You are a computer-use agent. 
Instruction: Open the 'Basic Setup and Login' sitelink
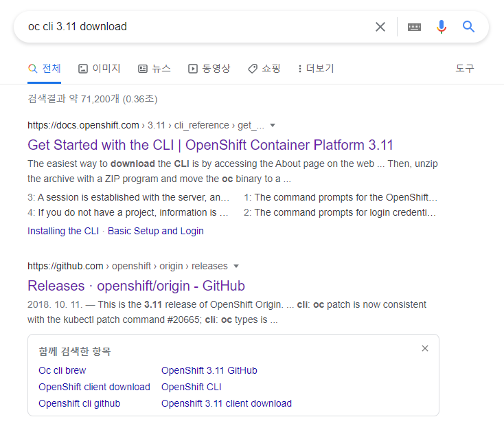[x=156, y=231]
